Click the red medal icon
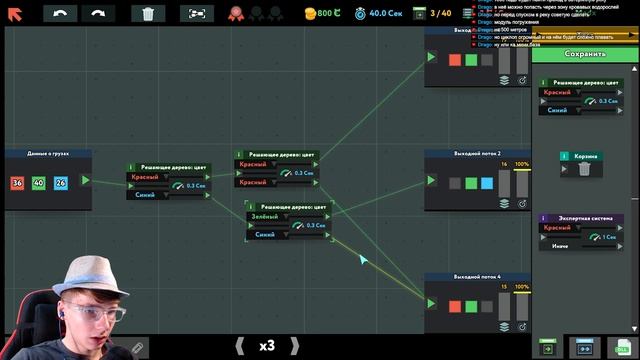Viewport: 640px width, 360px height. point(236,14)
